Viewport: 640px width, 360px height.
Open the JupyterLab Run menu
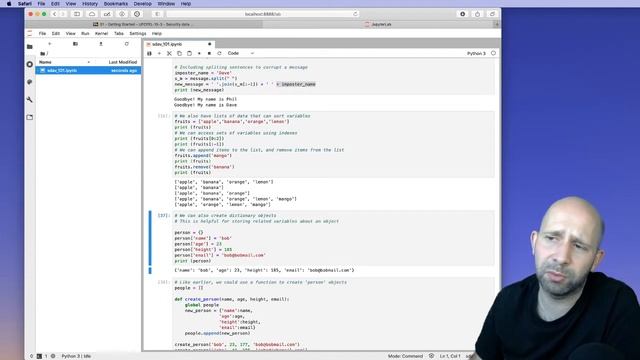pyautogui.click(x=85, y=33)
